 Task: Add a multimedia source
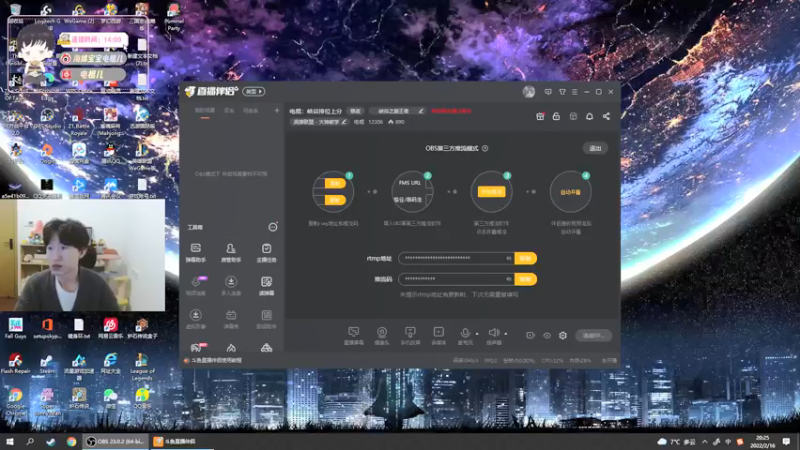tap(438, 335)
